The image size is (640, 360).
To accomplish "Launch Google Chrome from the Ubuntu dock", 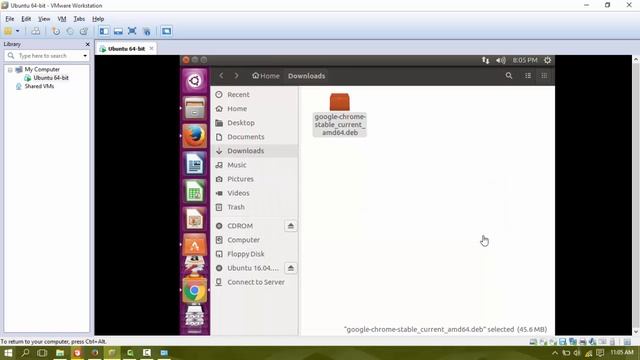I will coord(195,291).
